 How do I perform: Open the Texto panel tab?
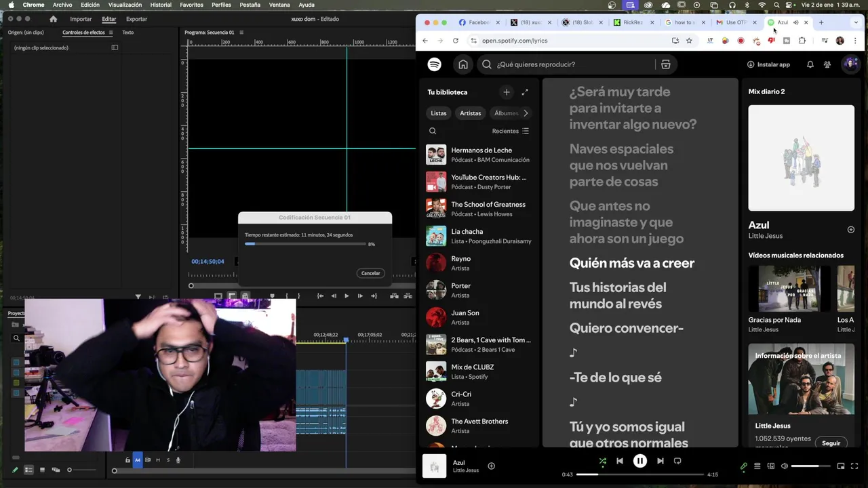click(x=127, y=33)
